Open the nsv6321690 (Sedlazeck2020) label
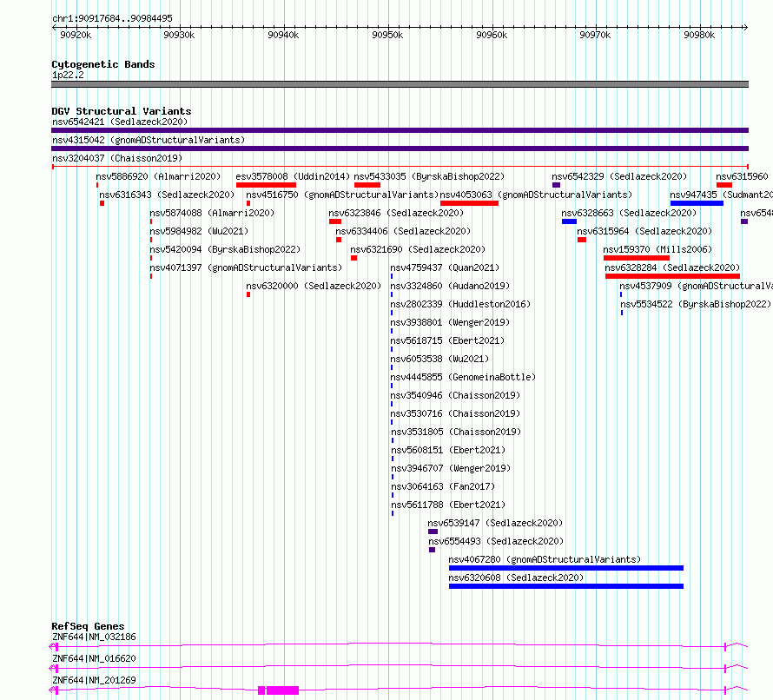 pos(418,249)
